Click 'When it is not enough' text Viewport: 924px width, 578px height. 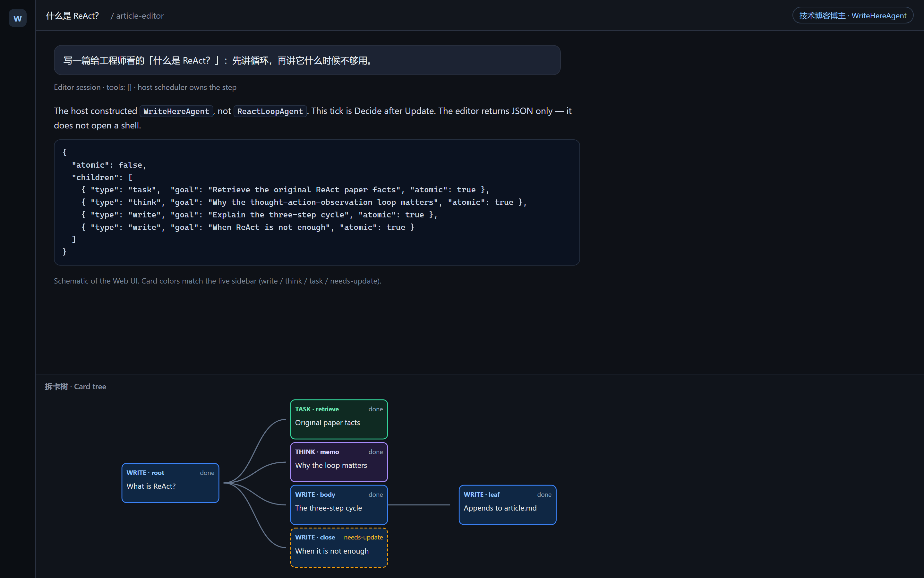click(x=332, y=551)
